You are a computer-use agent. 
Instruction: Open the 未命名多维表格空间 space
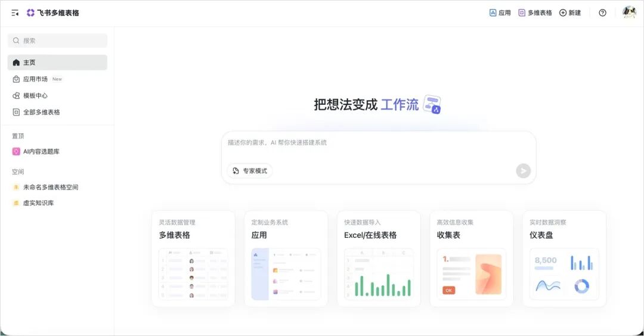[51, 187]
